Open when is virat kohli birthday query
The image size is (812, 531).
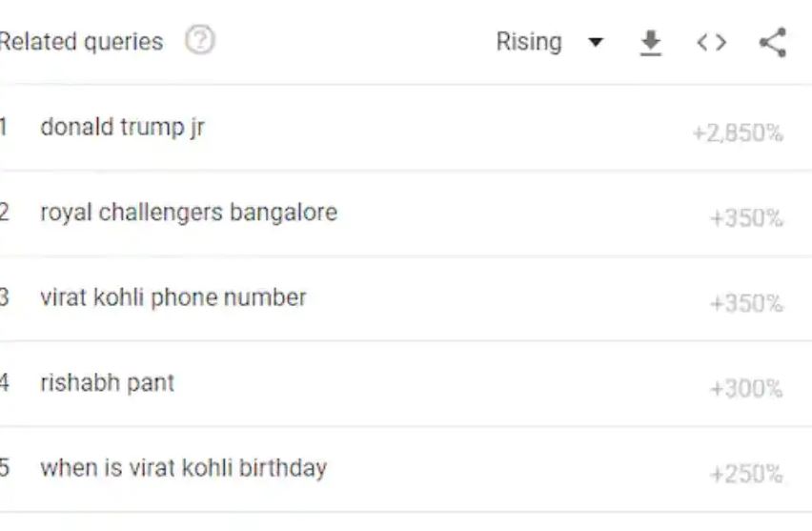coord(183,468)
